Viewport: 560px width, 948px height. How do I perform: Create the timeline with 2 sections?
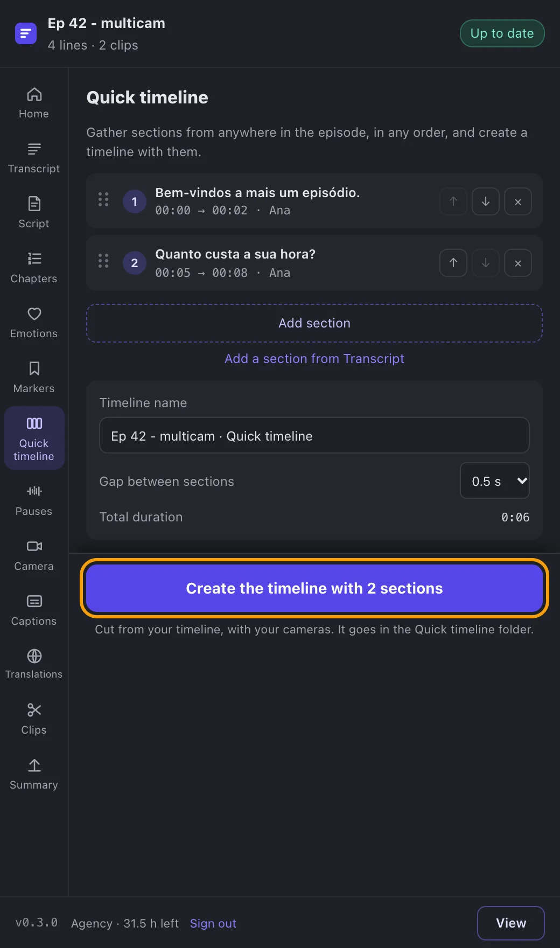(x=314, y=588)
